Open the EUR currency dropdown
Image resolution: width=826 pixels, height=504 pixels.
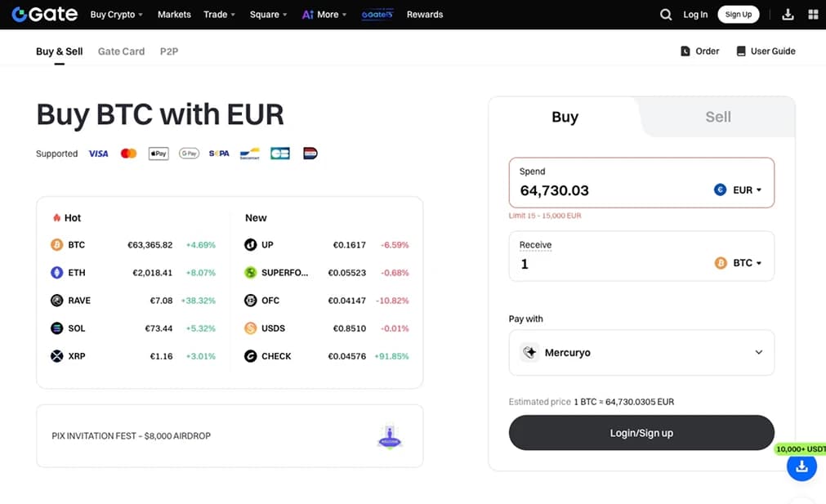[x=738, y=190]
